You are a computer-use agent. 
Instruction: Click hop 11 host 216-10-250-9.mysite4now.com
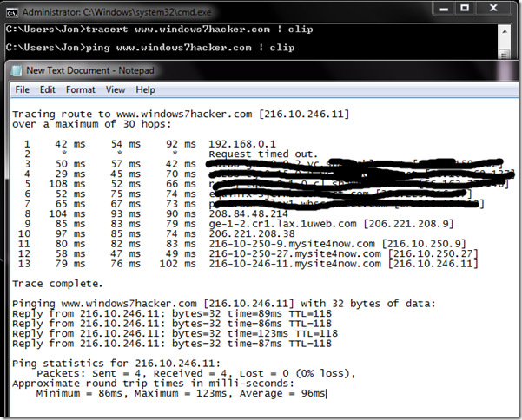292,244
